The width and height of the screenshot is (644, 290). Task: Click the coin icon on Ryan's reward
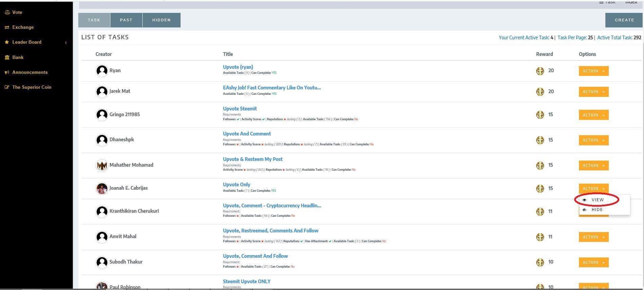point(540,71)
